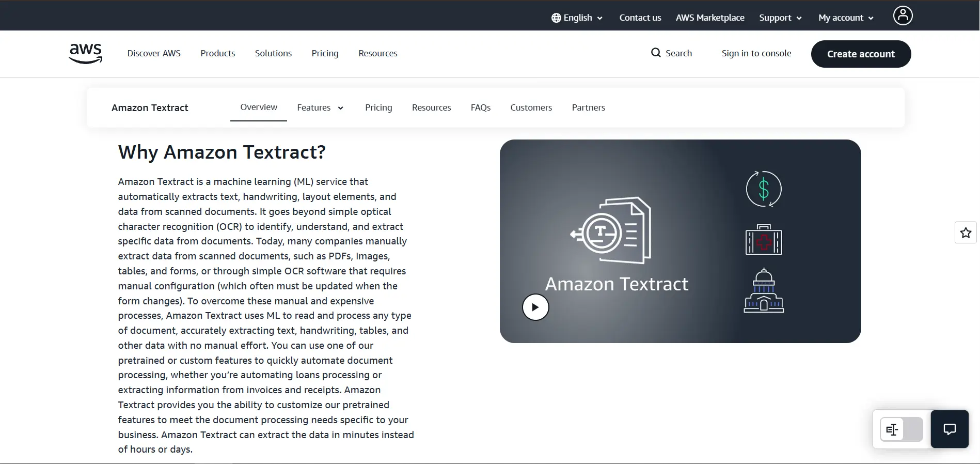
Task: Click the globe language icon
Action: (x=556, y=18)
